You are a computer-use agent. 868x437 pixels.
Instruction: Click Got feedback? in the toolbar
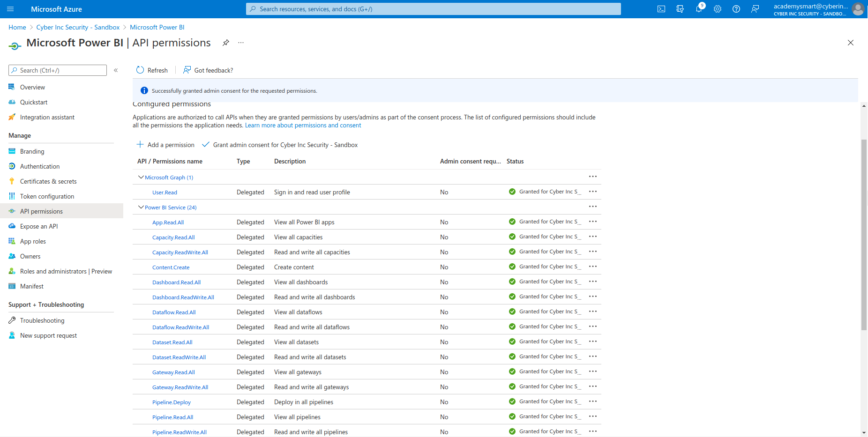pyautogui.click(x=208, y=70)
